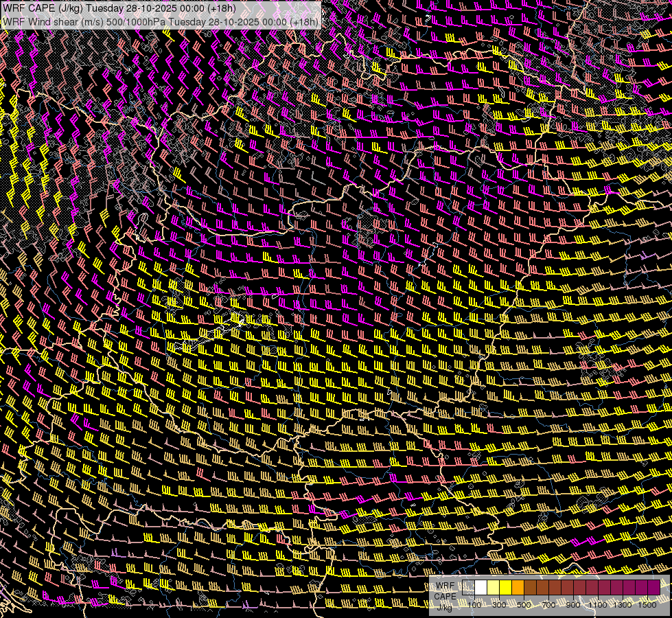Click the 500 legend value
The height and width of the screenshot is (618, 672).
click(x=524, y=605)
